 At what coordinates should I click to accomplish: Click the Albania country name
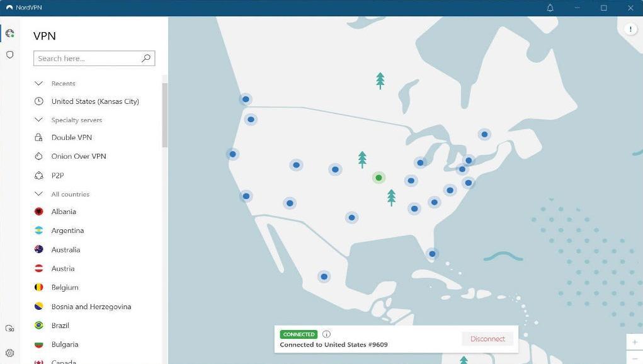[x=64, y=212]
